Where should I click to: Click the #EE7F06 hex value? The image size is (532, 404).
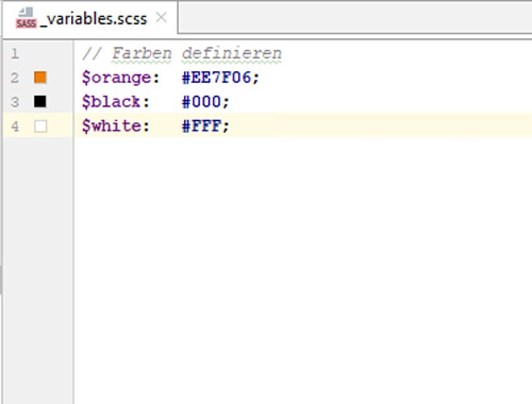click(217, 78)
